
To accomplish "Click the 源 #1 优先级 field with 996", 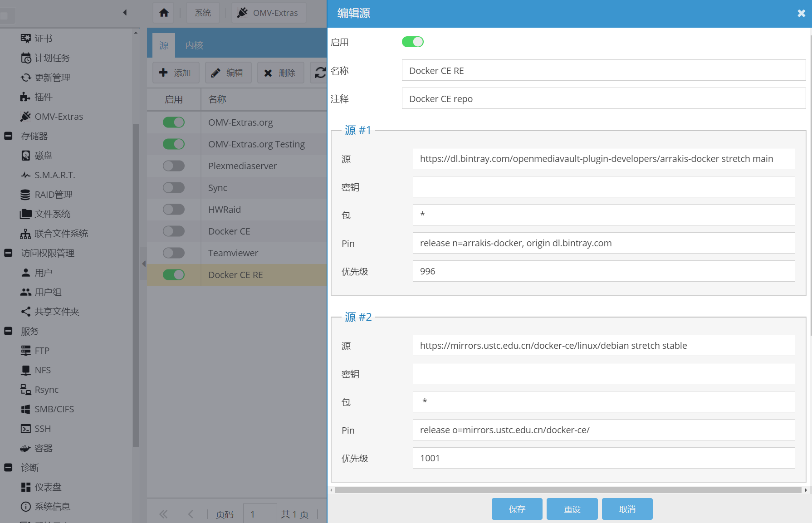I will 604,271.
